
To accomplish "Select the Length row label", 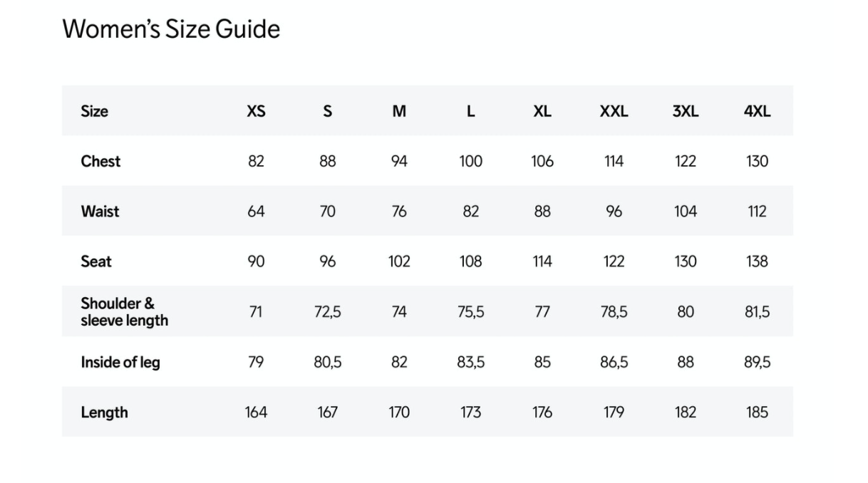I will (x=104, y=412).
